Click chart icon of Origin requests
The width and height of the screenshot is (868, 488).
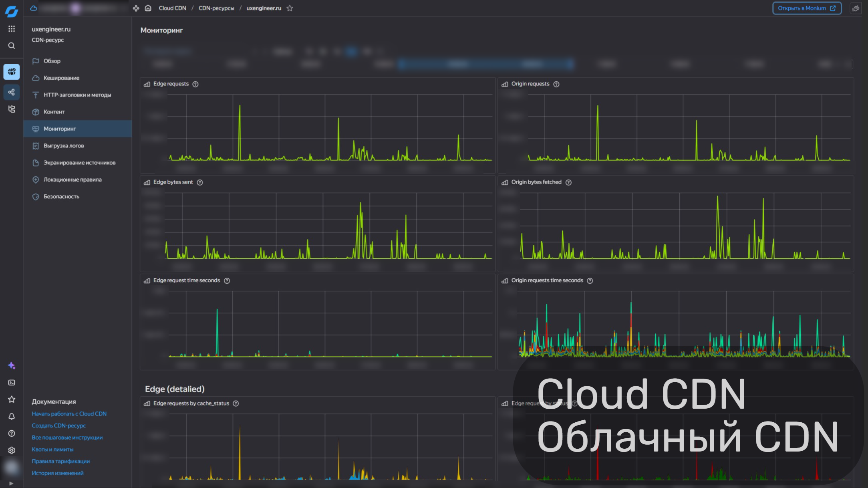pyautogui.click(x=505, y=84)
